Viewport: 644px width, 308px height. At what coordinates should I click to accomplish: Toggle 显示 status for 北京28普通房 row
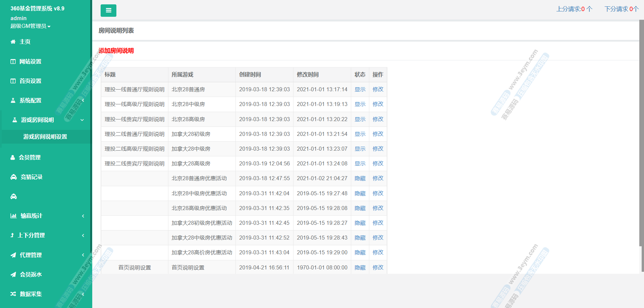tap(360, 89)
